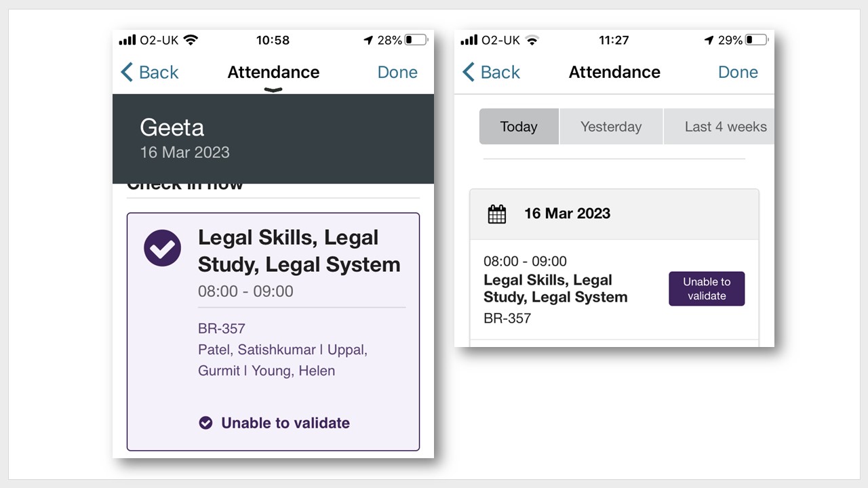
Task: Click Attendance title with pull-down handle
Action: tap(273, 75)
